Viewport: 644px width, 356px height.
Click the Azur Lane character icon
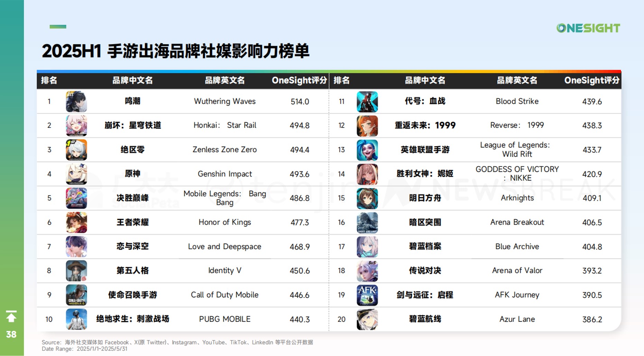[367, 319]
